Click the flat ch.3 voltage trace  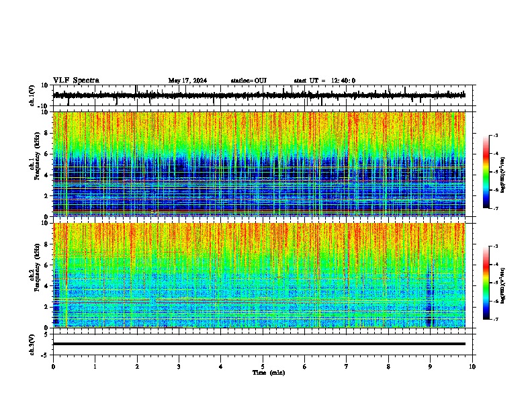(x=259, y=344)
